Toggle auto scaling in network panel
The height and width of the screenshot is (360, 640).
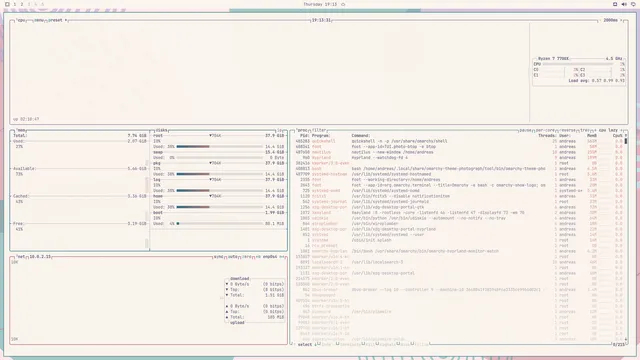tap(233, 257)
